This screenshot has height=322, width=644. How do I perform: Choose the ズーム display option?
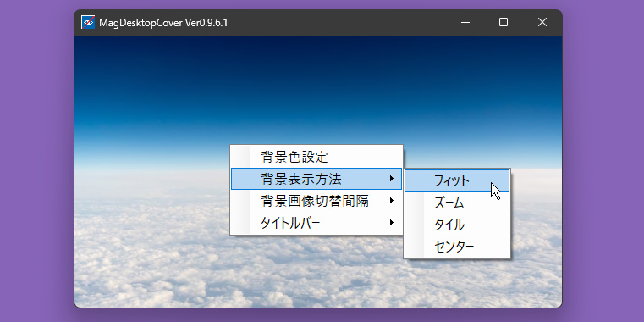(457, 203)
